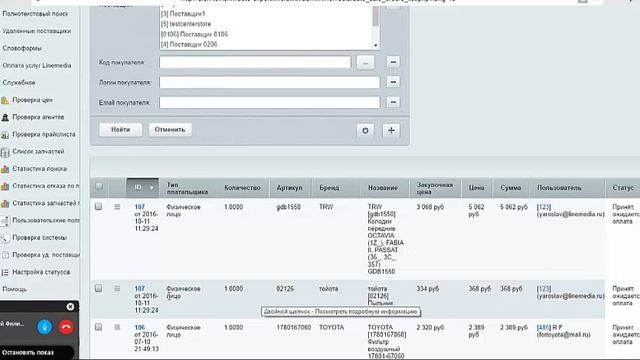640x360 pixels.
Task: Click 1780167060 article cell
Action: pos(294,327)
